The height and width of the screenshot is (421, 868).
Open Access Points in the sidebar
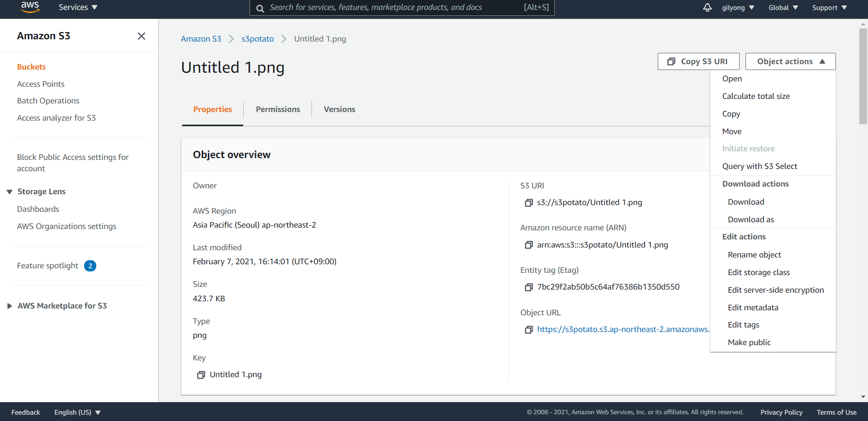click(41, 84)
